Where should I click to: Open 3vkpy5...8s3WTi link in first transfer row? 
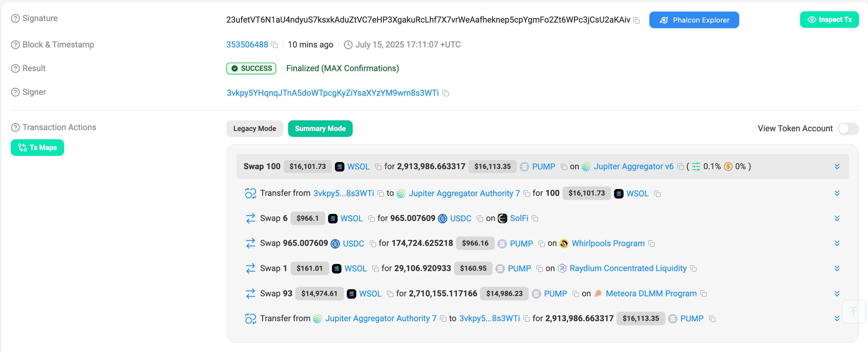pos(343,193)
